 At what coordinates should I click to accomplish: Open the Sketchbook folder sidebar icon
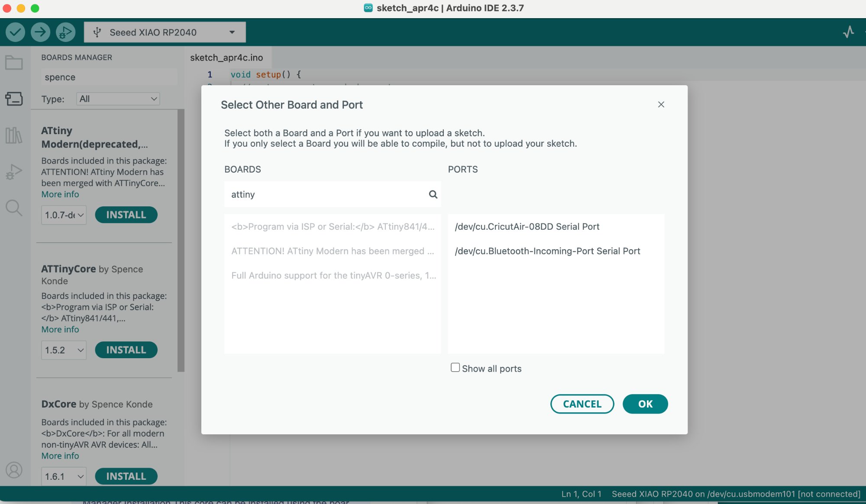pyautogui.click(x=14, y=63)
